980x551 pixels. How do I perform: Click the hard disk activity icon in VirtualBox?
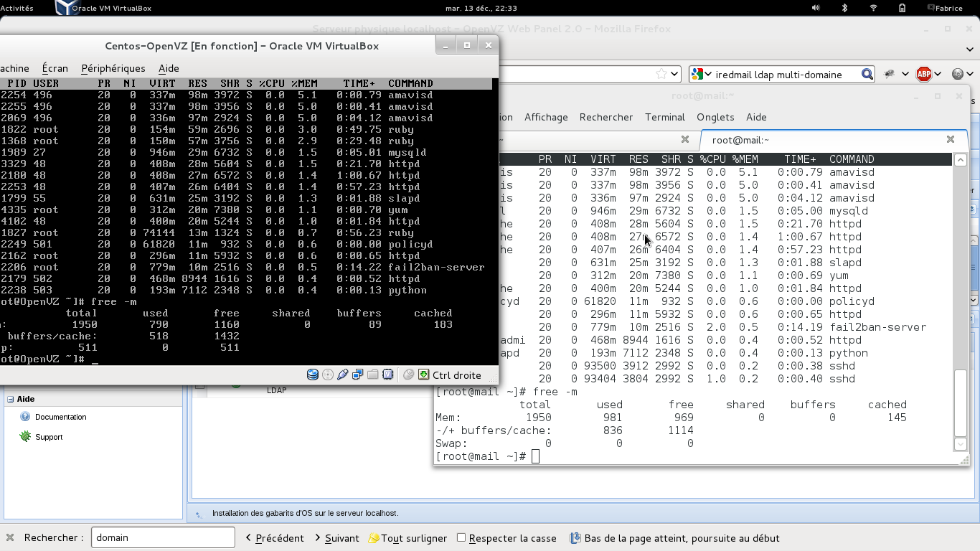point(313,375)
